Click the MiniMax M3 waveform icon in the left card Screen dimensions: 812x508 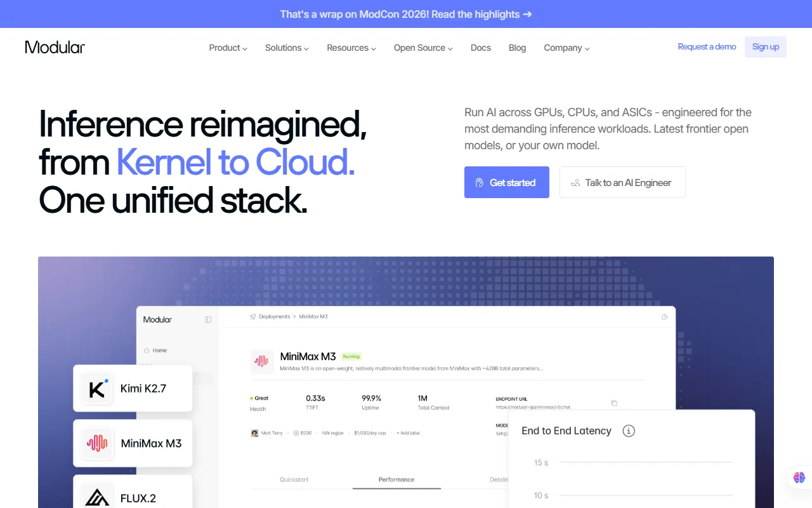(97, 443)
